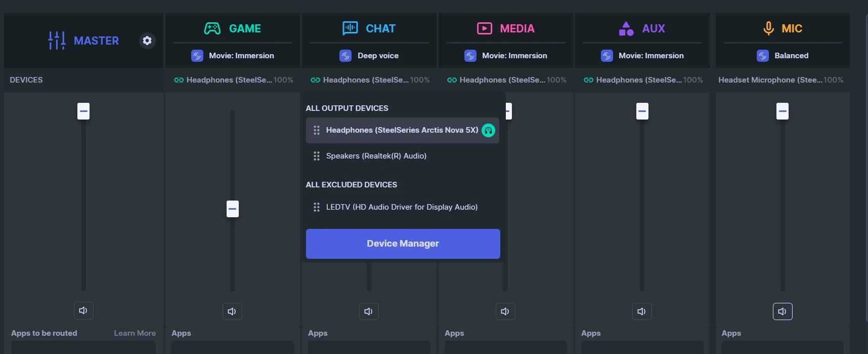The width and height of the screenshot is (868, 354).
Task: Select Speakers (Realtek(R) Audio) device
Action: click(x=403, y=156)
